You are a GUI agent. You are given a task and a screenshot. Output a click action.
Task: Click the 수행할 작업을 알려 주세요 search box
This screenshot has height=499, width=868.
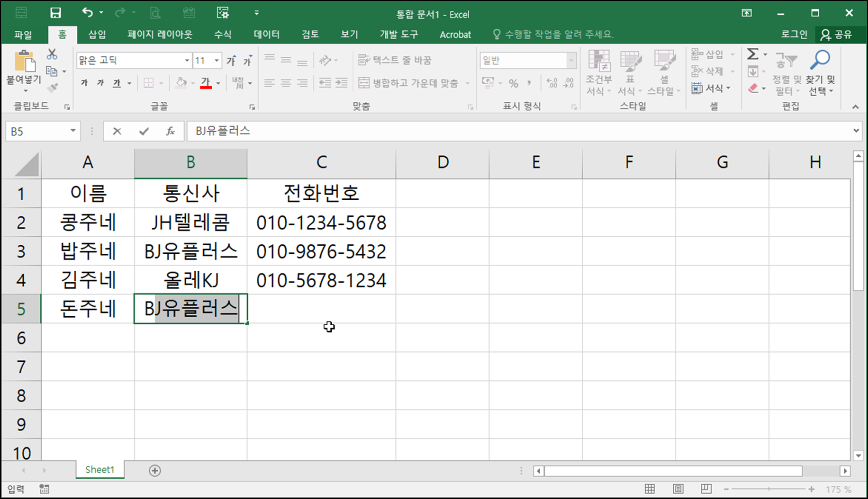click(553, 35)
